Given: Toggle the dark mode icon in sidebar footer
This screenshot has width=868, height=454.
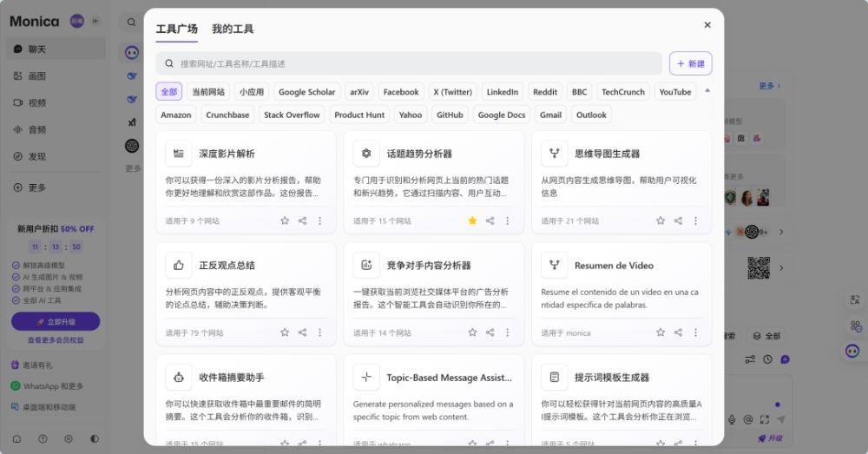Looking at the screenshot, I should (x=95, y=439).
